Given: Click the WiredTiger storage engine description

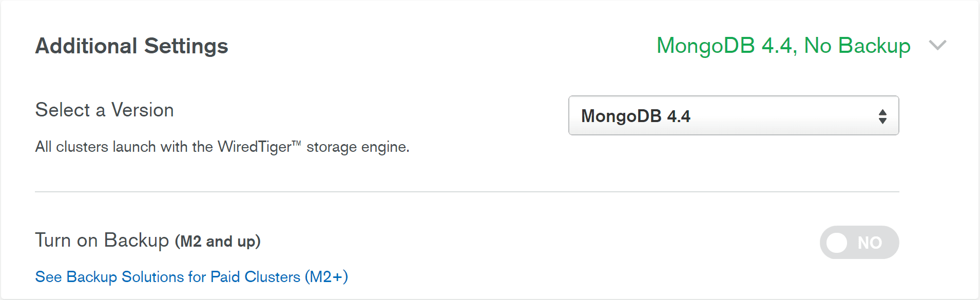Looking at the screenshot, I should coord(222,147).
